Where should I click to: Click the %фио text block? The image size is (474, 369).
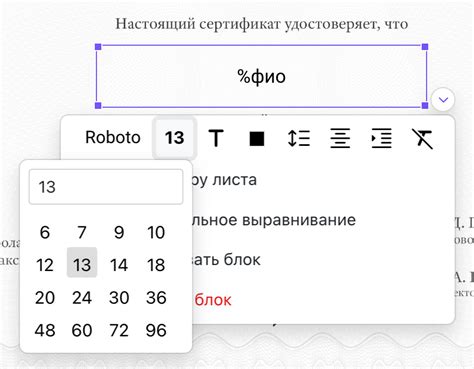pyautogui.click(x=261, y=76)
